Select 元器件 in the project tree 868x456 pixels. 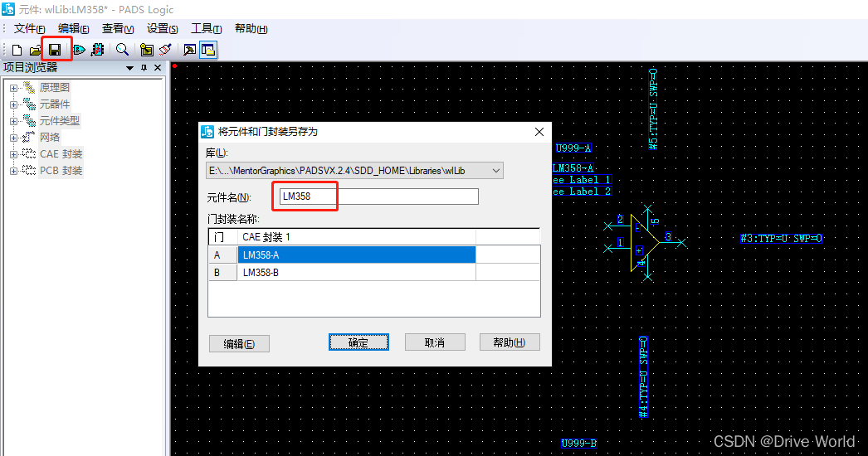click(54, 104)
